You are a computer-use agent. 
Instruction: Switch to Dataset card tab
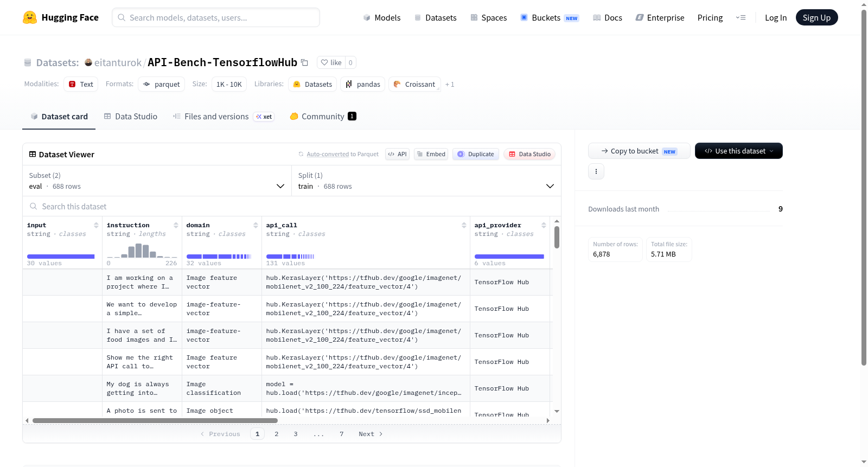59,117
